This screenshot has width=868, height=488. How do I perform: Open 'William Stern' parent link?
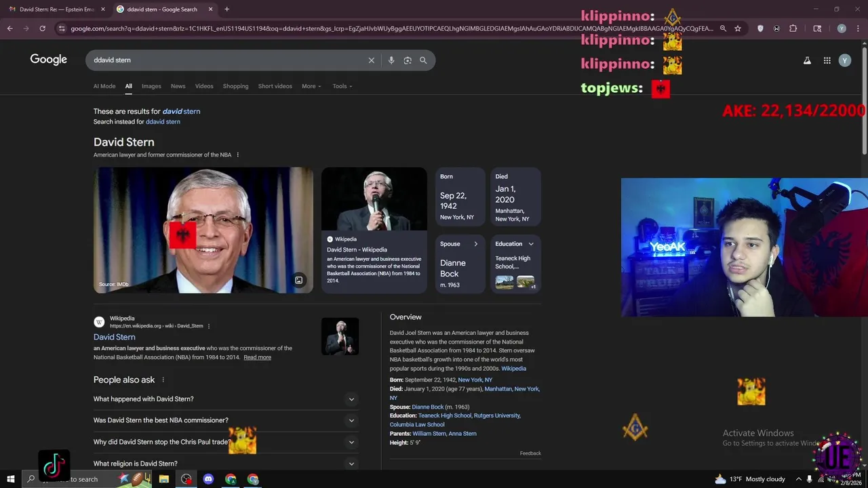(x=429, y=434)
